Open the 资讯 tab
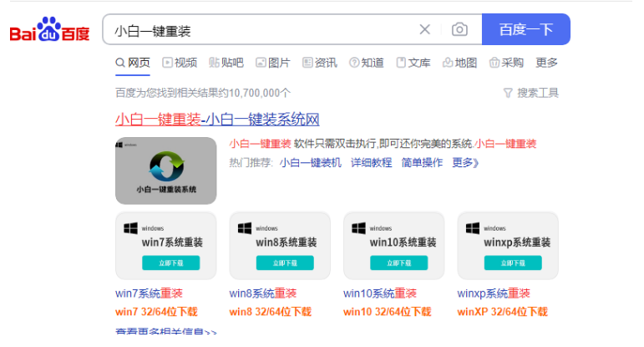This screenshot has width=644, height=347. coord(320,63)
